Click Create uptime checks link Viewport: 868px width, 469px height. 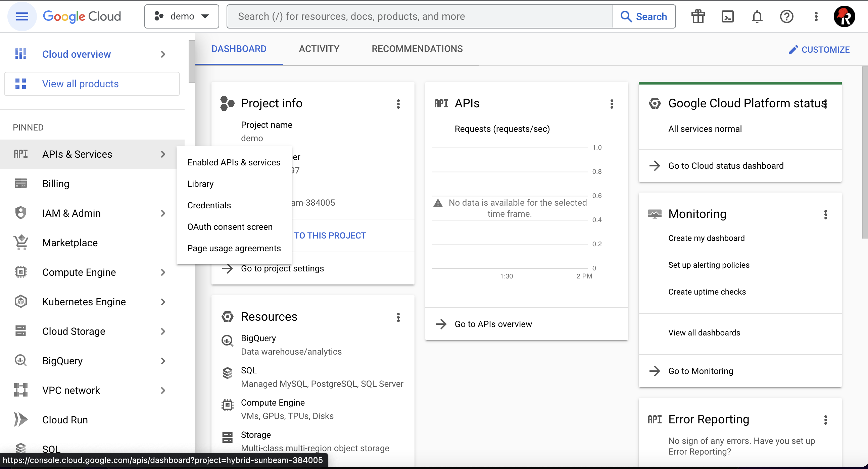[707, 292]
